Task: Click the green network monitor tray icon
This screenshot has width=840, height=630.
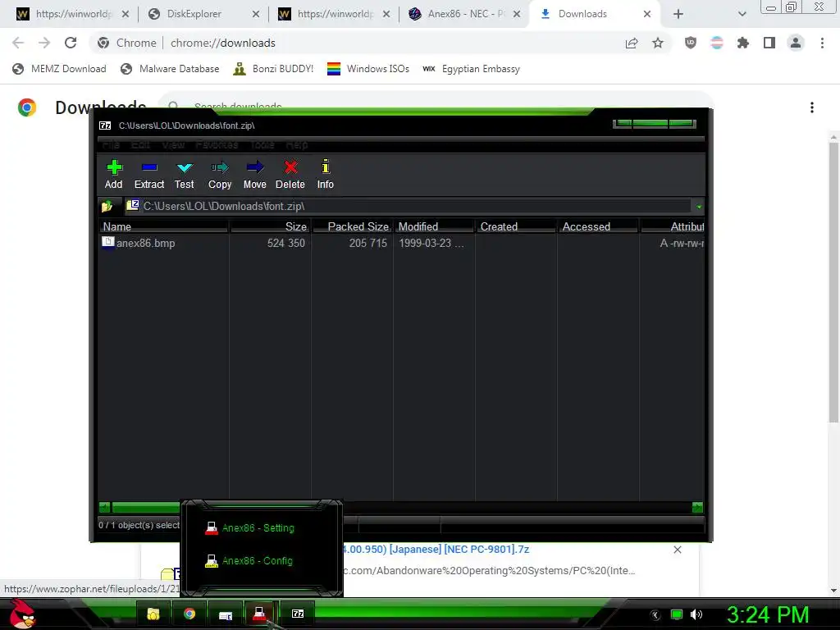Action: pyautogui.click(x=677, y=614)
